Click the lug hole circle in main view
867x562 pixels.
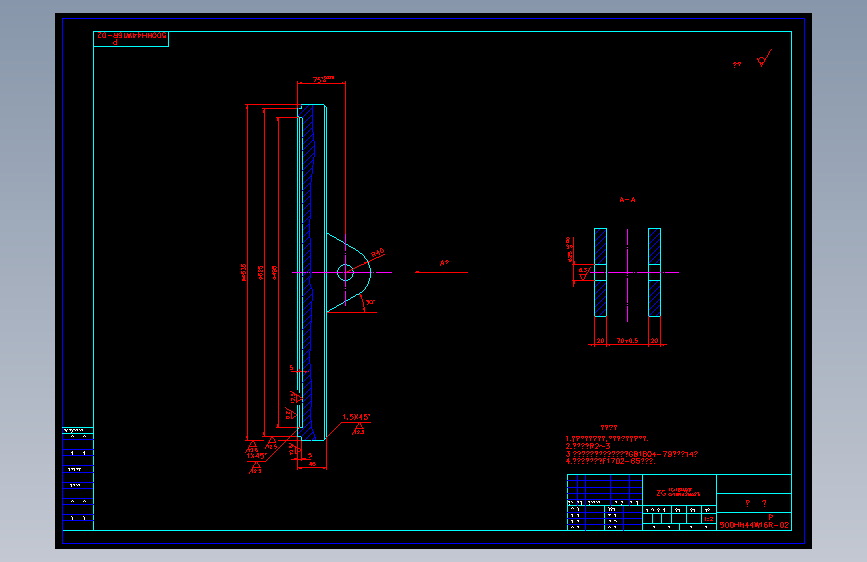point(346,273)
